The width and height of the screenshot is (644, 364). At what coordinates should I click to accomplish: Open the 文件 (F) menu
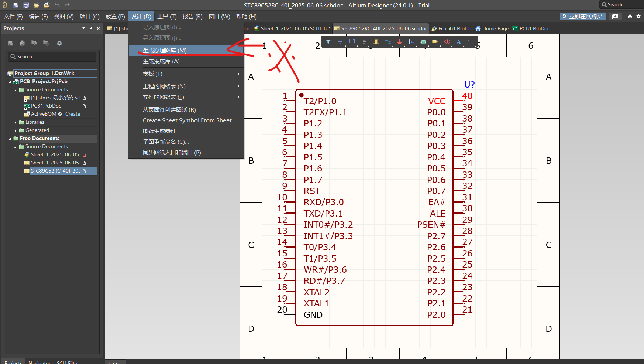pyautogui.click(x=13, y=17)
